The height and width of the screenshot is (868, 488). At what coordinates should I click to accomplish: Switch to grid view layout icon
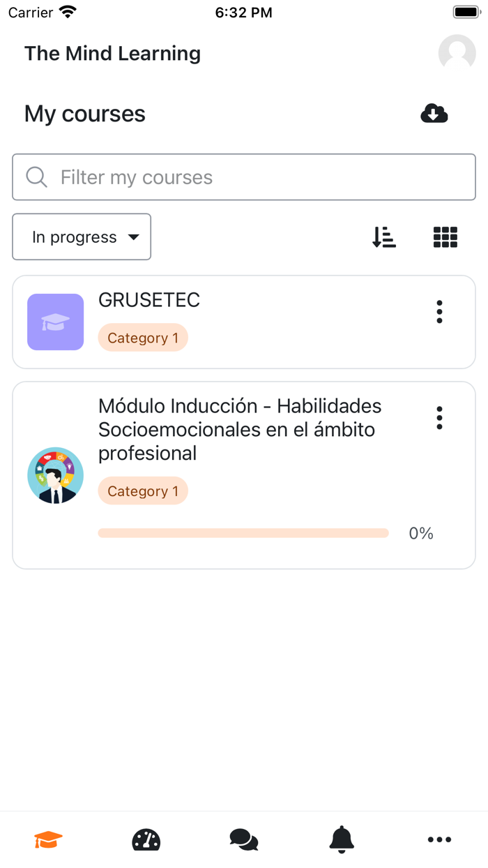[445, 237]
